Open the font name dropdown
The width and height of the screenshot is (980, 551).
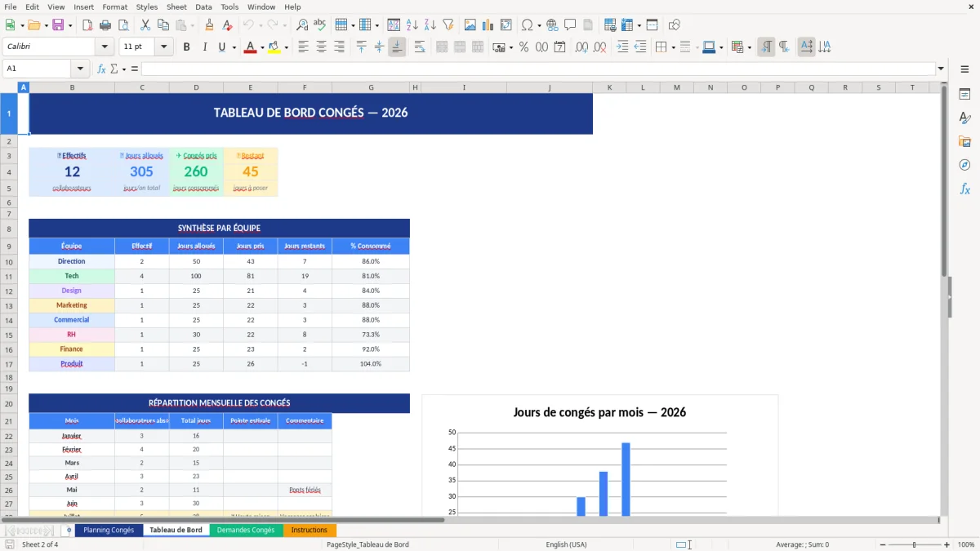[x=104, y=46]
